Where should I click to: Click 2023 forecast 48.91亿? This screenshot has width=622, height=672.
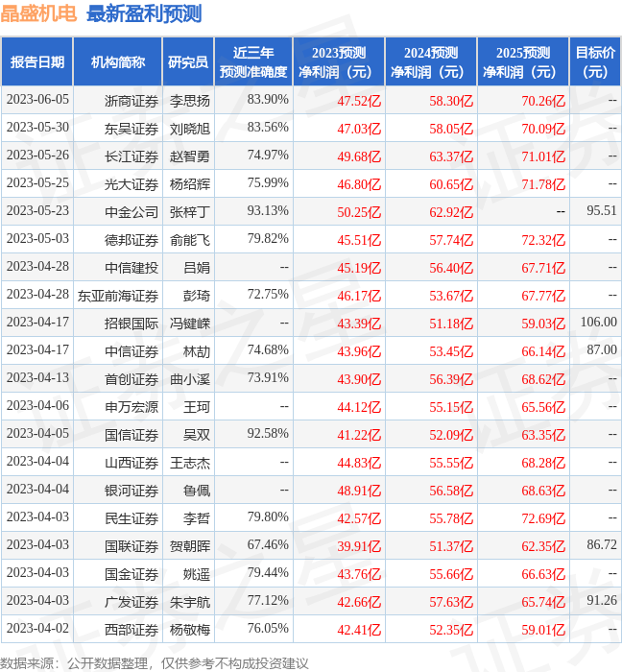(359, 492)
